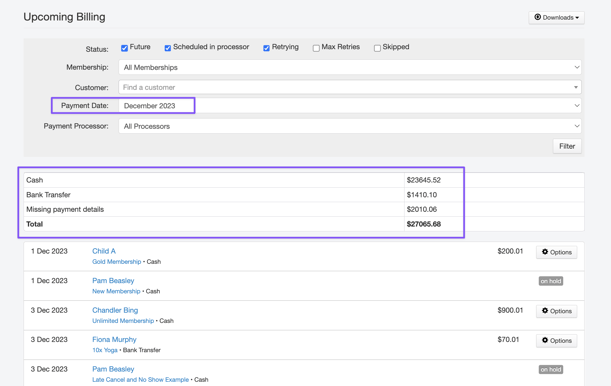Viewport: 611px width, 386px height.
Task: Click the Filter button
Action: [567, 146]
